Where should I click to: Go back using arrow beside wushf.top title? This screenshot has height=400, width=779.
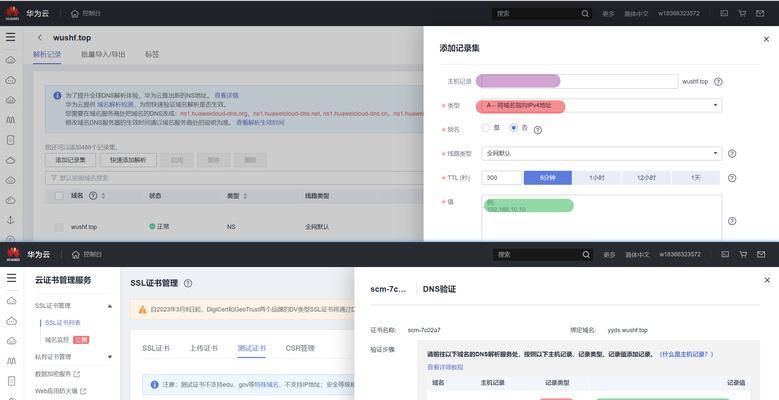(40, 37)
